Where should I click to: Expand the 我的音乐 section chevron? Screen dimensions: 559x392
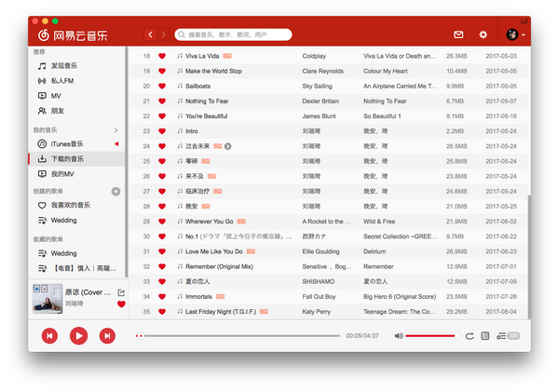[116, 130]
